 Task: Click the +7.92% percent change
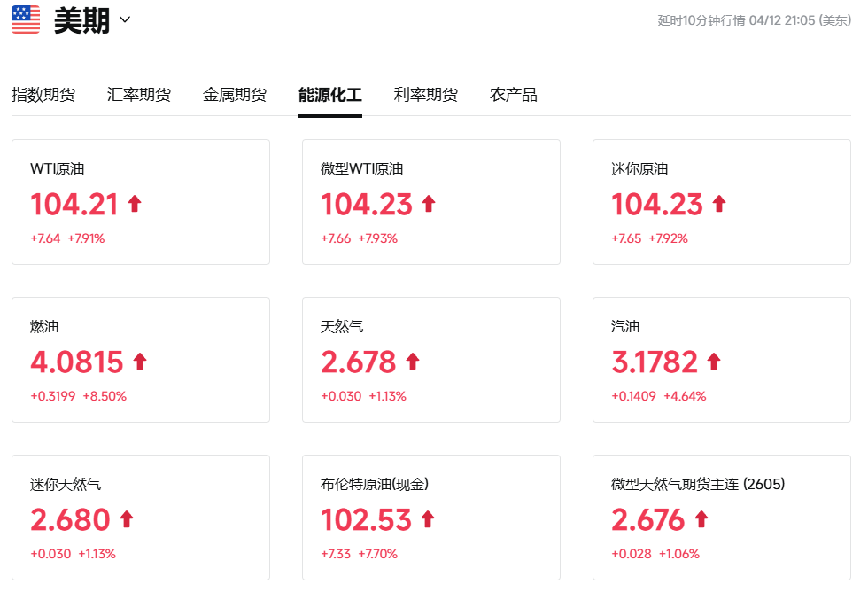[668, 238]
